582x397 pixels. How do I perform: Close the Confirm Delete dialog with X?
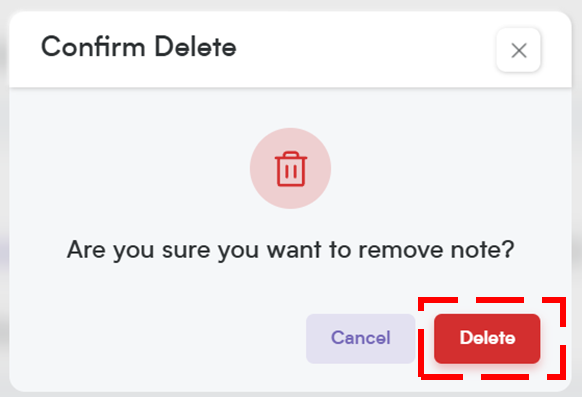(x=519, y=50)
